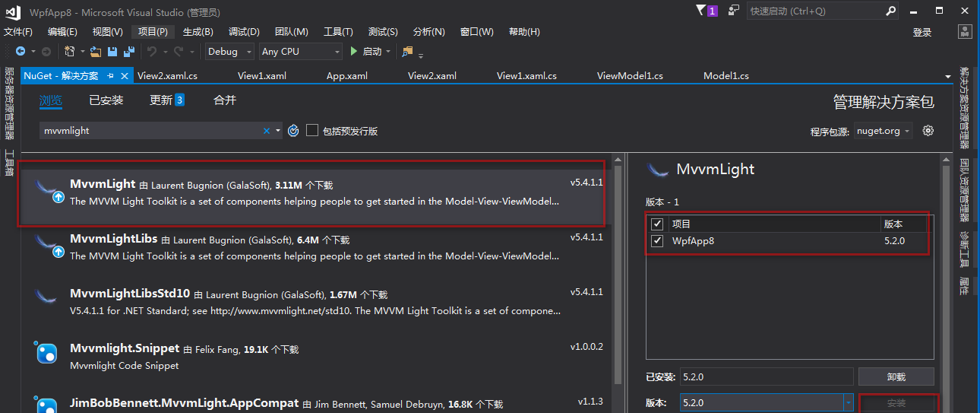Click the account avatar icon

click(965, 32)
